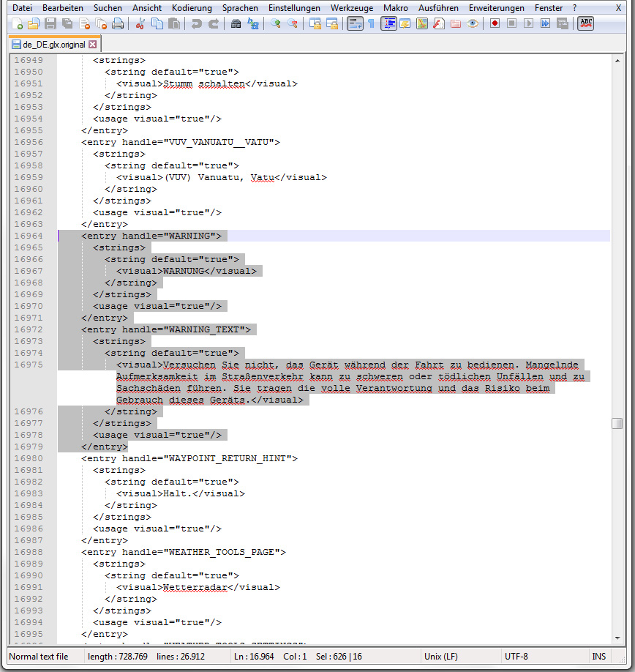Start macro recording with red dot icon

tap(495, 24)
